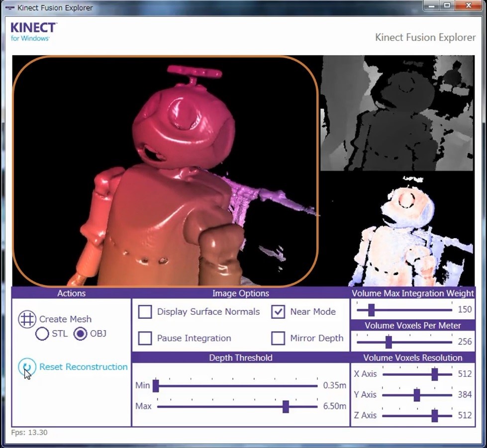Uncheck the Near Mode checkbox
The height and width of the screenshot is (448, 487).
click(278, 312)
